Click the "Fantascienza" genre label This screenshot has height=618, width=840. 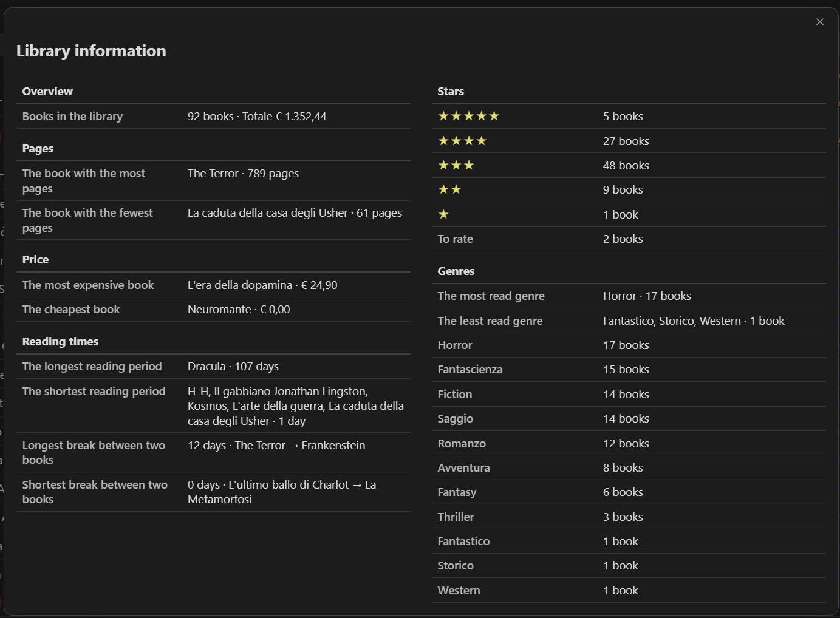tap(470, 369)
